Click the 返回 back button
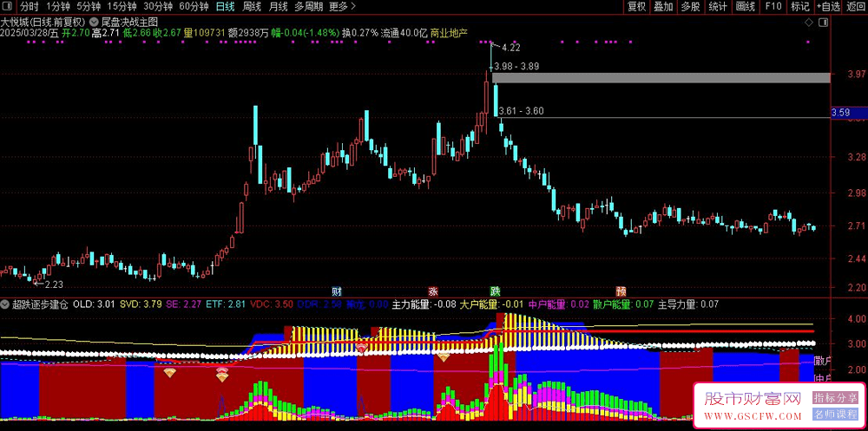The image size is (868, 431). tap(855, 7)
